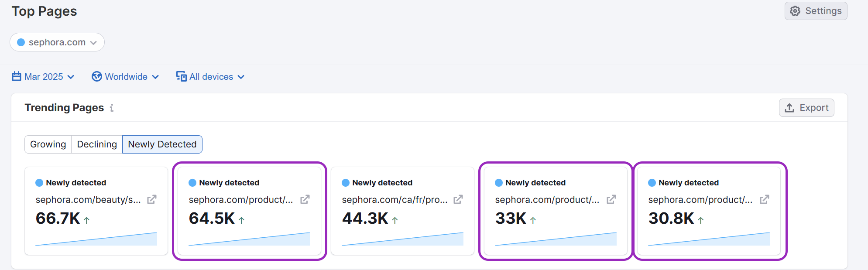The width and height of the screenshot is (868, 270).
Task: Select the Declining tab
Action: point(97,144)
